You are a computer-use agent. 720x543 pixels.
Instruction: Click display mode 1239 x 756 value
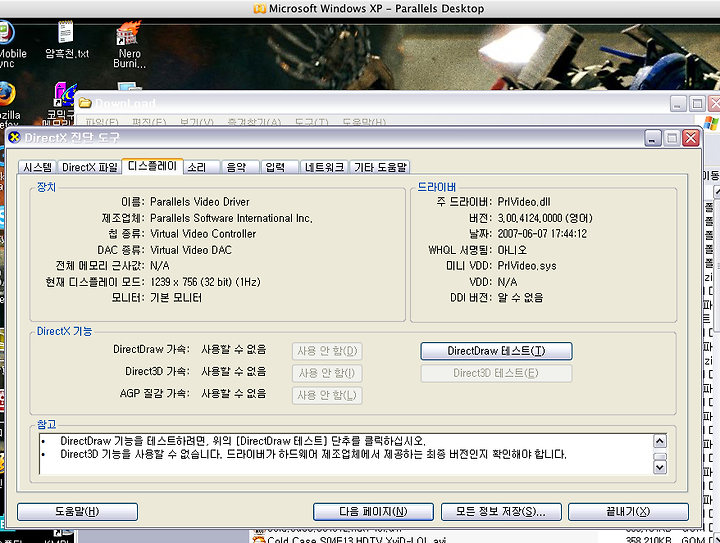(x=205, y=282)
